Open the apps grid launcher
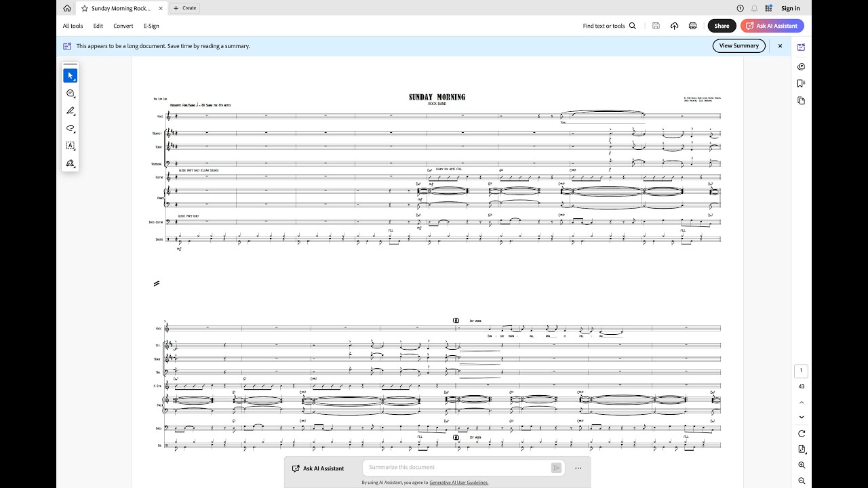The height and width of the screenshot is (488, 868). click(x=768, y=8)
